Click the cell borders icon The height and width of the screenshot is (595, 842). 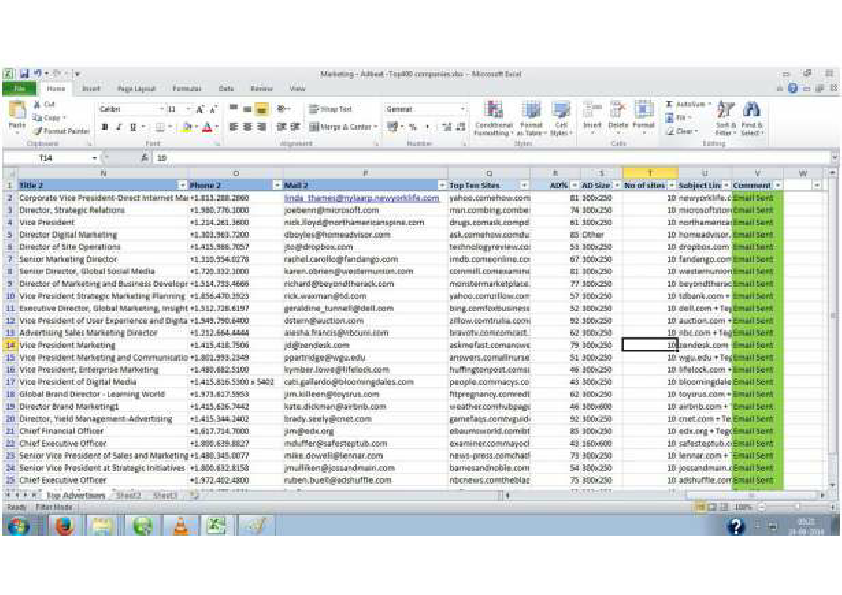click(x=160, y=127)
